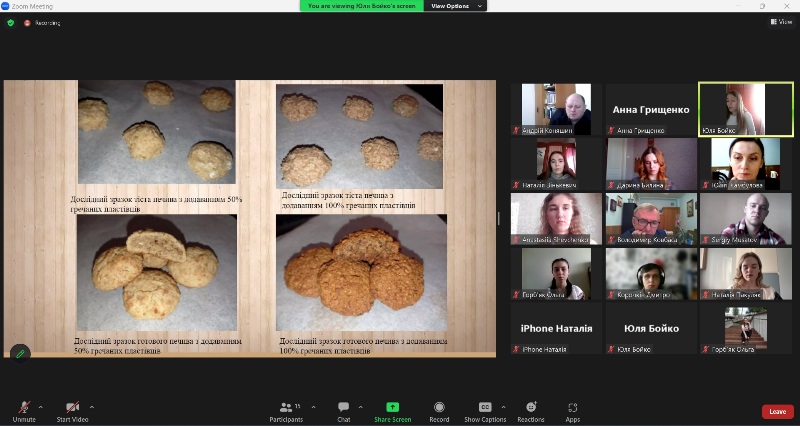The image size is (800, 426).
Task: Open the Participants panel
Action: tap(286, 412)
